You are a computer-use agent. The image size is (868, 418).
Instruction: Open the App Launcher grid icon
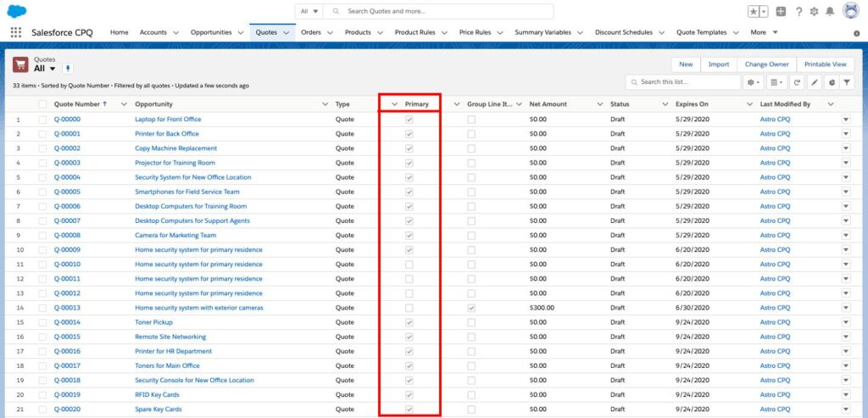pyautogui.click(x=15, y=32)
